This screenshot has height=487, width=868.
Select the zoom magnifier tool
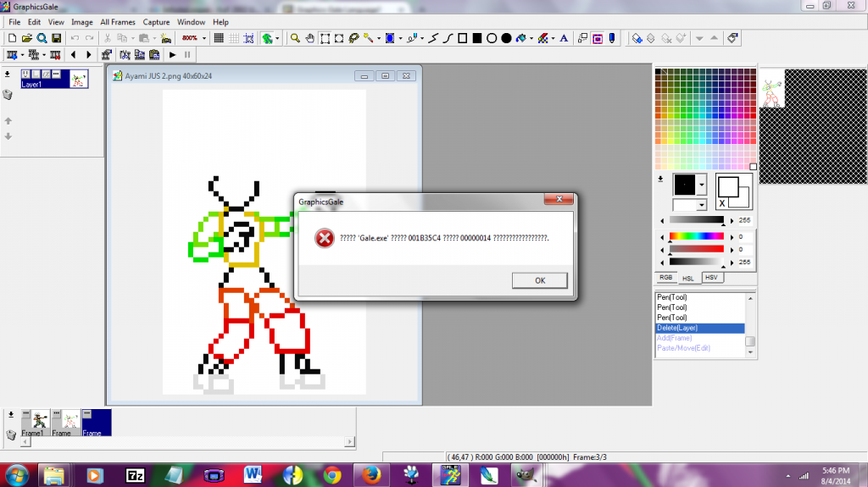click(x=294, y=38)
